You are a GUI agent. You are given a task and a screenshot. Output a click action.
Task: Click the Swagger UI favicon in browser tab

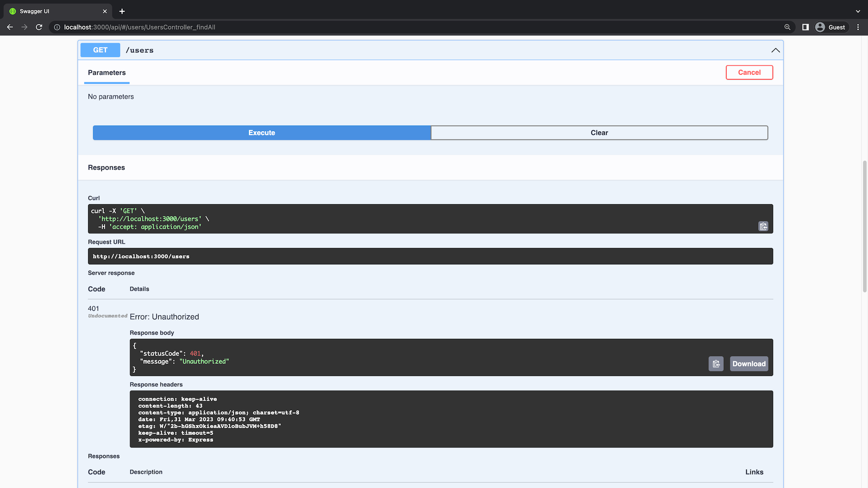13,11
